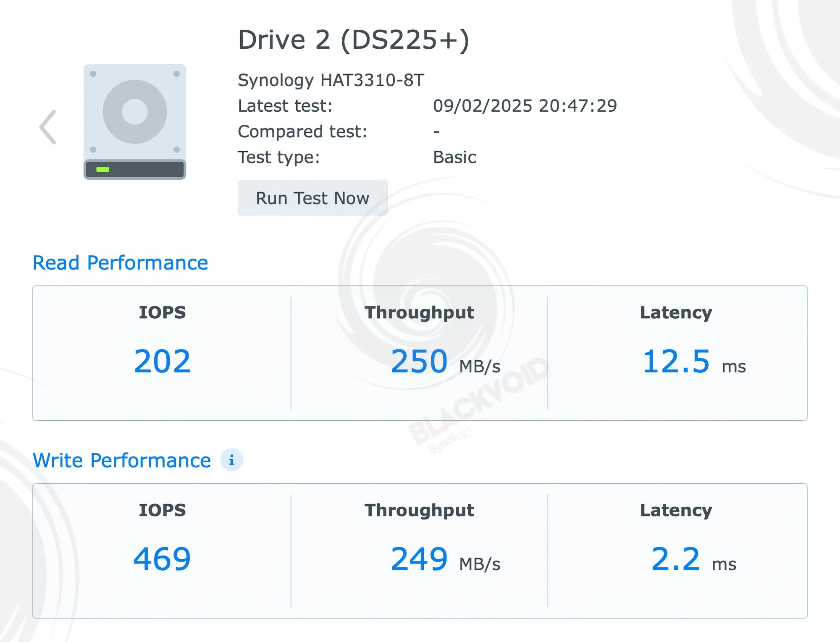Click the Compared test label

(302, 132)
